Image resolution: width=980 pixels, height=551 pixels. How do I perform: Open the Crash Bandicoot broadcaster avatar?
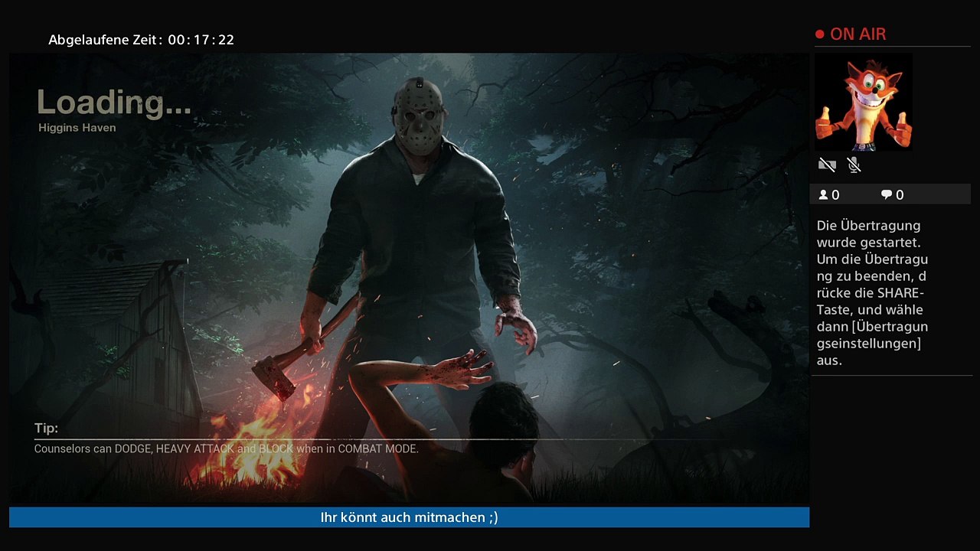[x=864, y=102]
